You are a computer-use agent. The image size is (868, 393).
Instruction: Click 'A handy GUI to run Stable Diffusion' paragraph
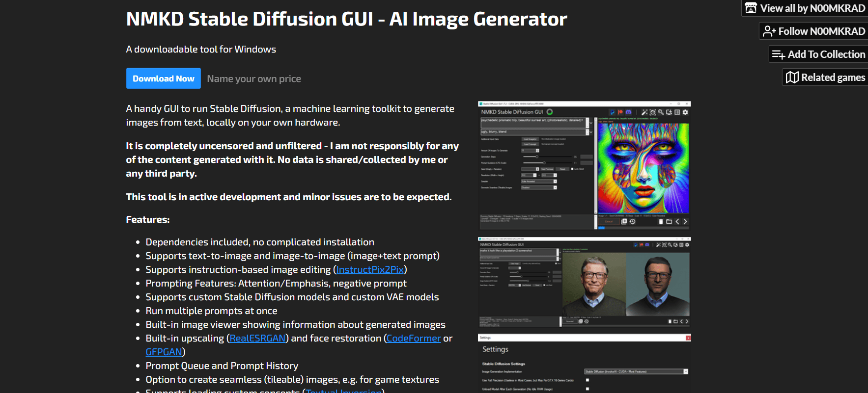point(290,115)
